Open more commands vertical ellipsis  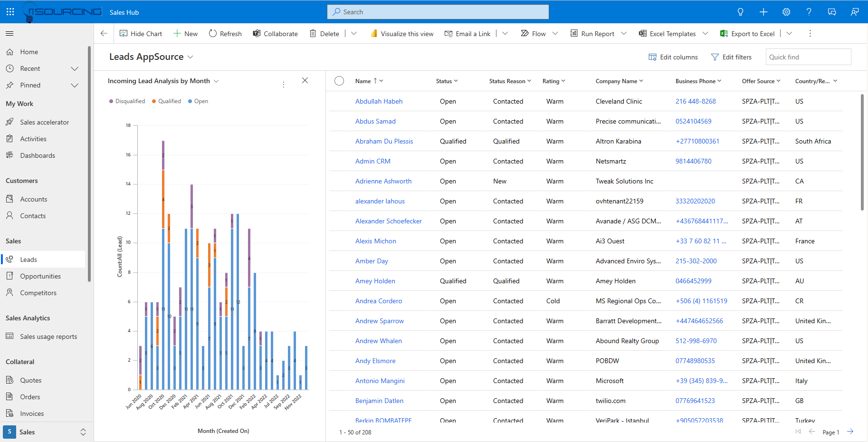click(810, 33)
